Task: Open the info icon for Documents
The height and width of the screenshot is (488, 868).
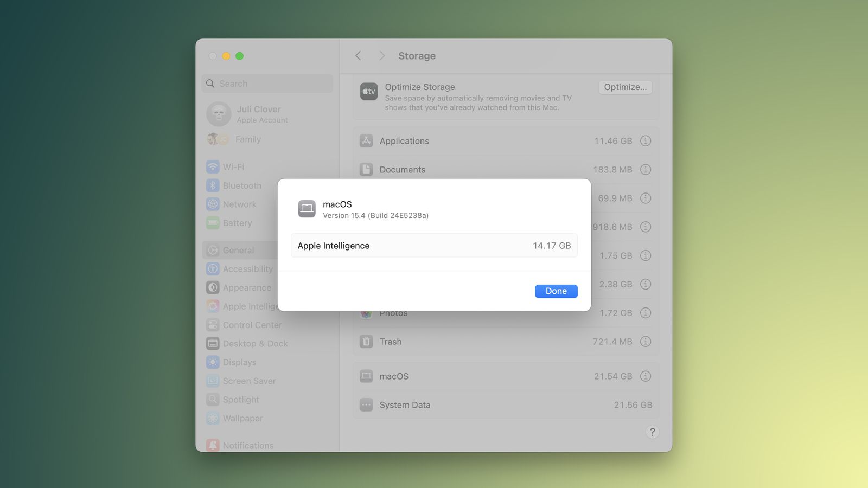Action: click(x=645, y=170)
